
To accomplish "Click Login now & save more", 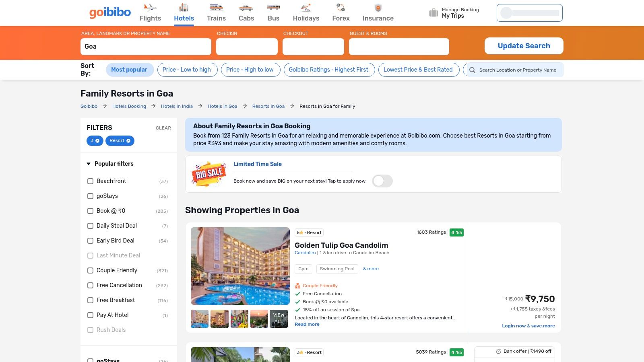I will pyautogui.click(x=528, y=326).
